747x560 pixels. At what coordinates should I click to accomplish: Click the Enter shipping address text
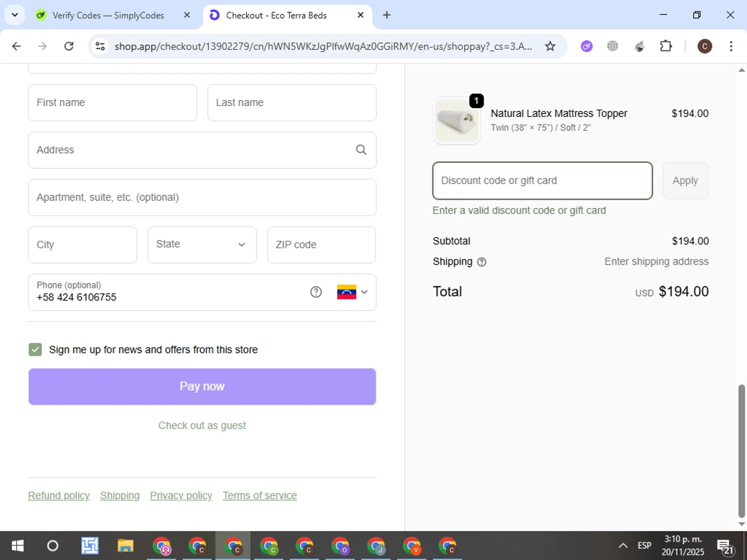656,262
